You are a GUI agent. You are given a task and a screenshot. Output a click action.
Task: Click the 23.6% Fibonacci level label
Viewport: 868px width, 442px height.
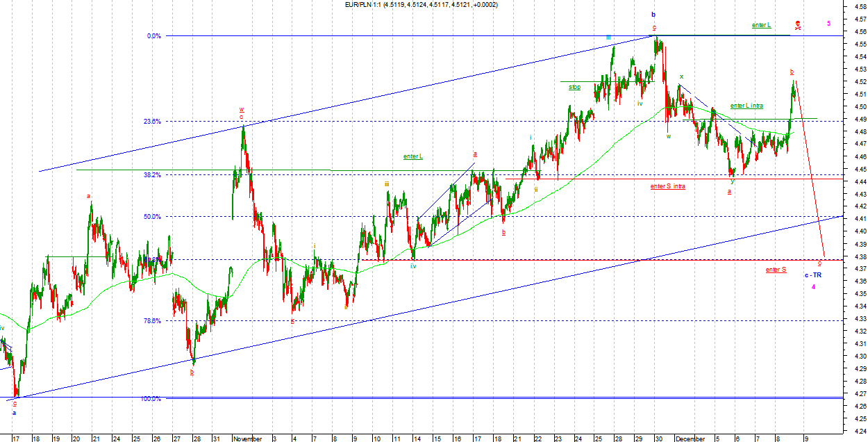click(x=152, y=122)
